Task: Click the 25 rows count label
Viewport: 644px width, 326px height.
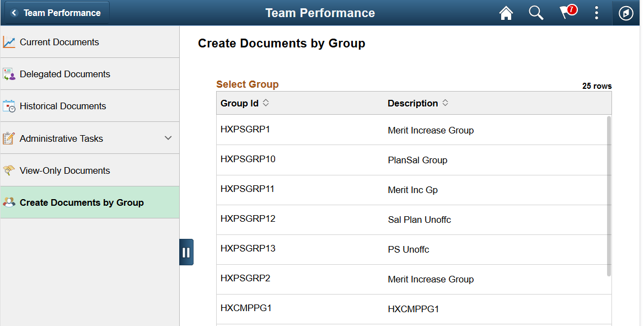Action: pos(597,86)
